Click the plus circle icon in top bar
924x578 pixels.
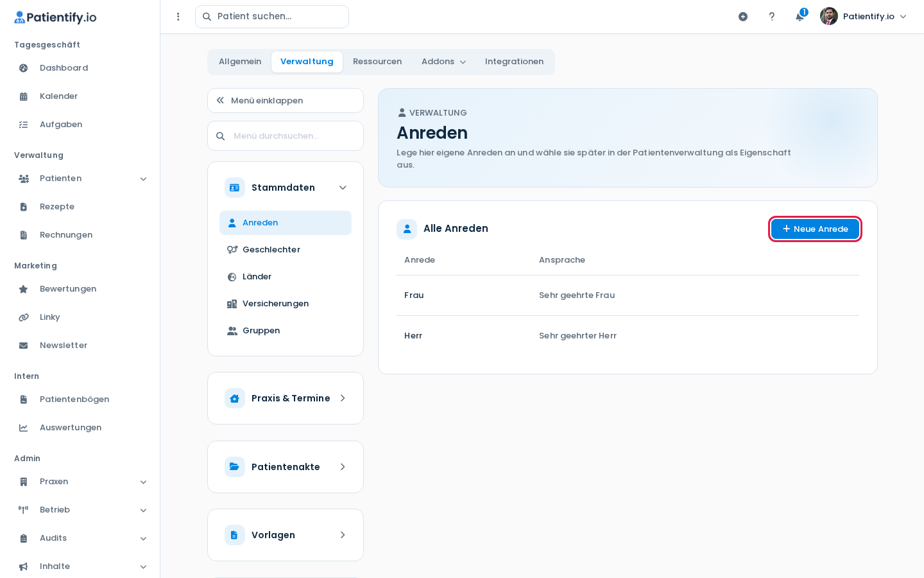tap(743, 17)
